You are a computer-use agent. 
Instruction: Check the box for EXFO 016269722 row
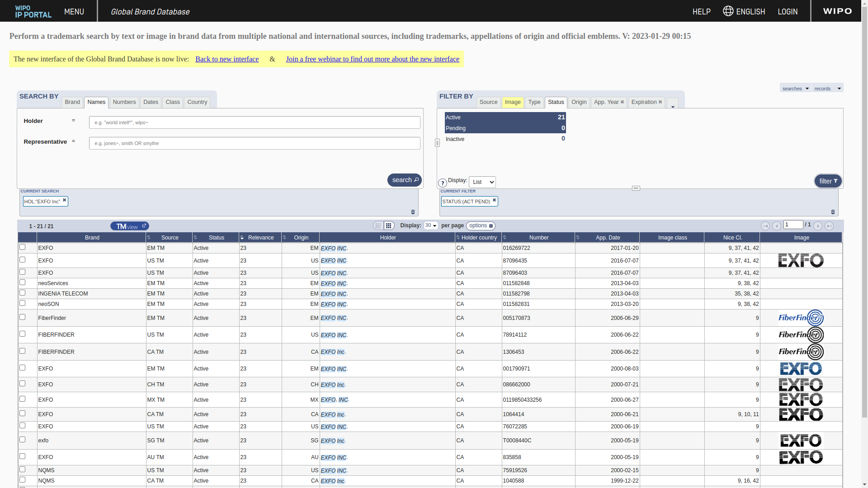pyautogui.click(x=23, y=247)
